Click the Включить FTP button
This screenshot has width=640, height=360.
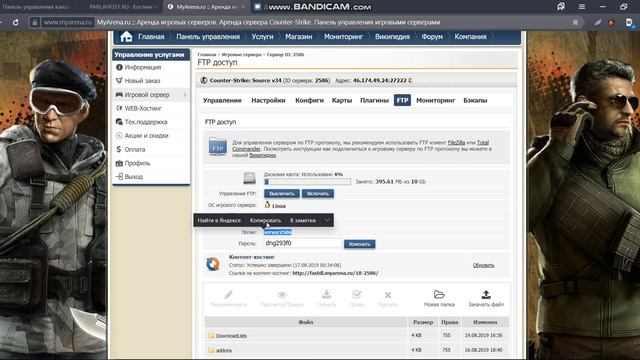tap(318, 193)
